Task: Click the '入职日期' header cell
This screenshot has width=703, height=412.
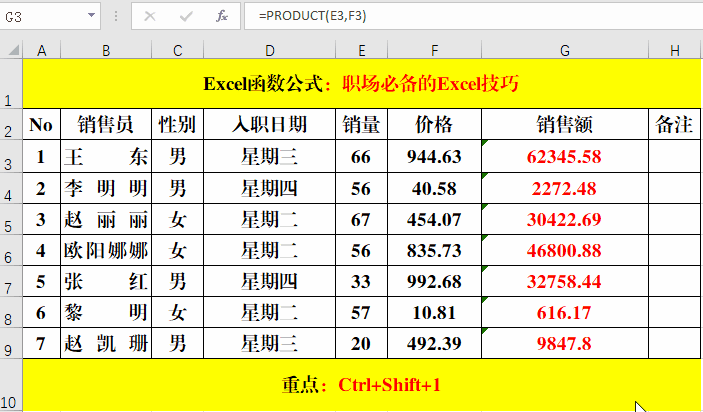Action: [269, 124]
